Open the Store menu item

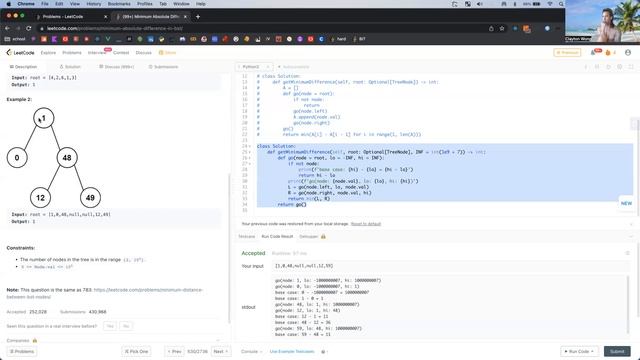point(167,53)
